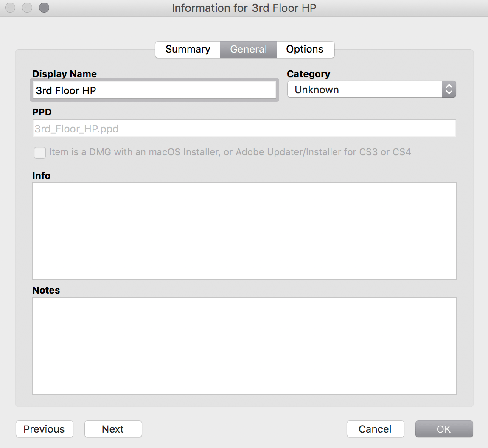Click the dark gray zoom window button
The height and width of the screenshot is (448, 488).
[44, 8]
